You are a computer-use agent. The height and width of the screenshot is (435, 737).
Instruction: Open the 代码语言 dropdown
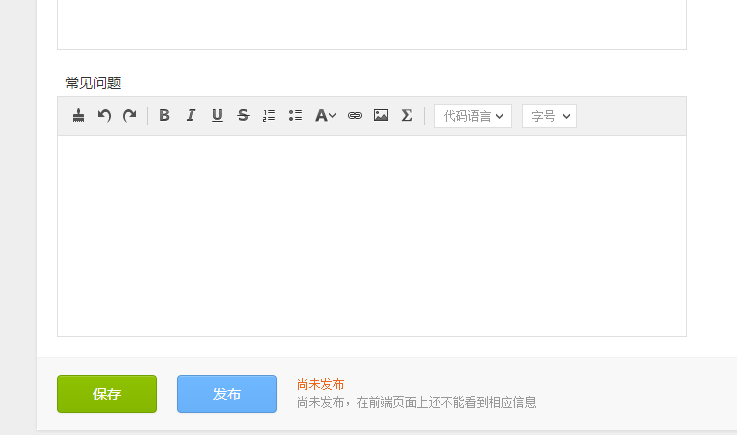click(x=473, y=116)
